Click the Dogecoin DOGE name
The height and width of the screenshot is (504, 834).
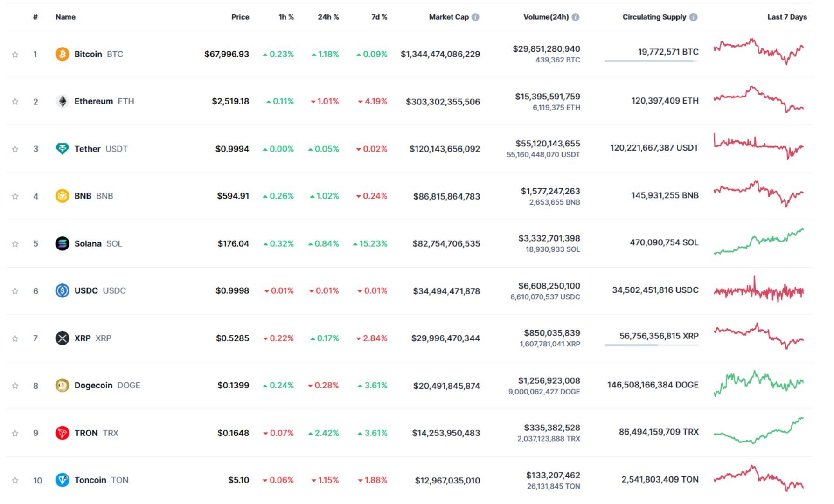pos(93,385)
